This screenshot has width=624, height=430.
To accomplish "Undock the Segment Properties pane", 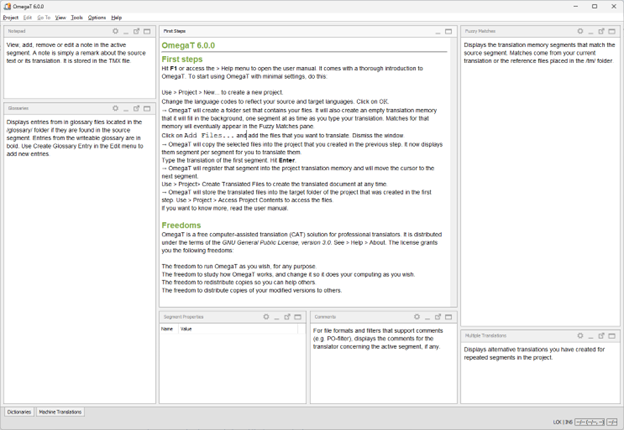I will pyautogui.click(x=287, y=317).
